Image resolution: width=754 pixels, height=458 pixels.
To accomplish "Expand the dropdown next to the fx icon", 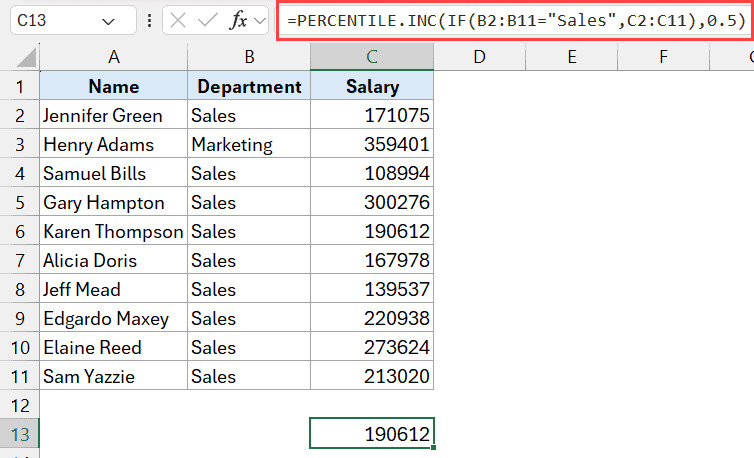I will point(259,21).
